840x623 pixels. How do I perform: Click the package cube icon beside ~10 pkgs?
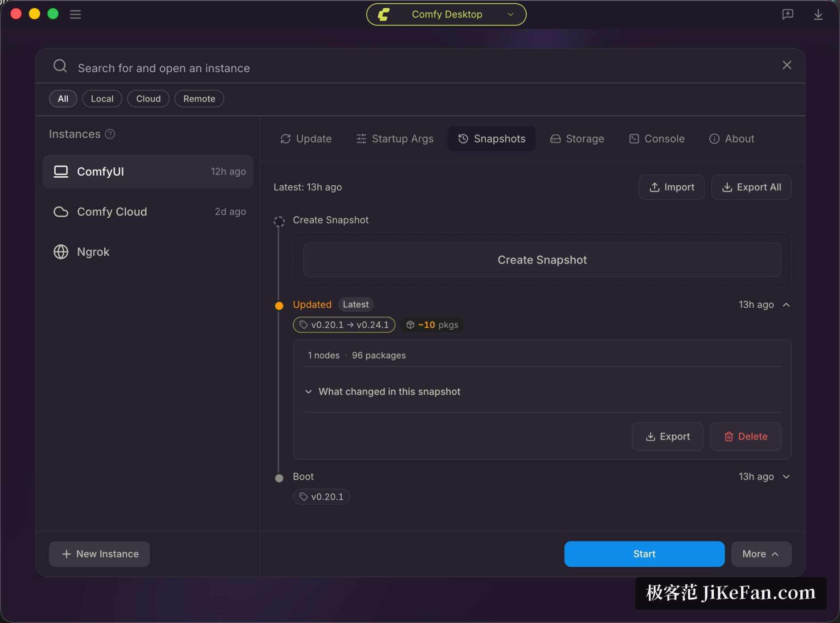pos(410,325)
